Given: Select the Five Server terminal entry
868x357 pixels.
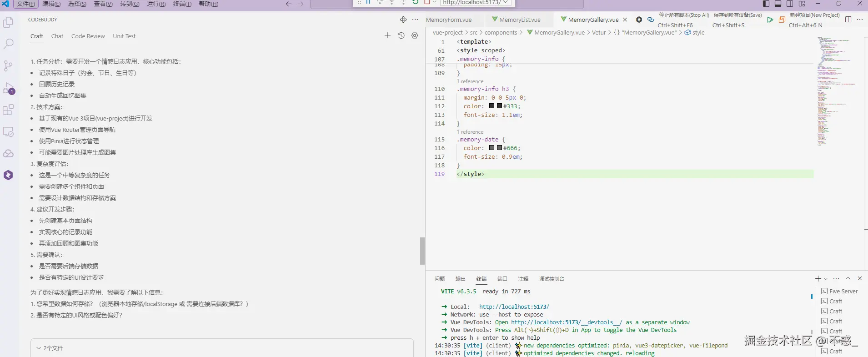Looking at the screenshot, I should (x=839, y=291).
